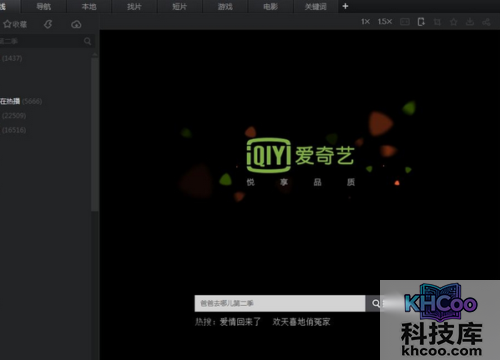500x360 pixels.
Task: Add a new tab with plus icon
Action: coord(345,6)
